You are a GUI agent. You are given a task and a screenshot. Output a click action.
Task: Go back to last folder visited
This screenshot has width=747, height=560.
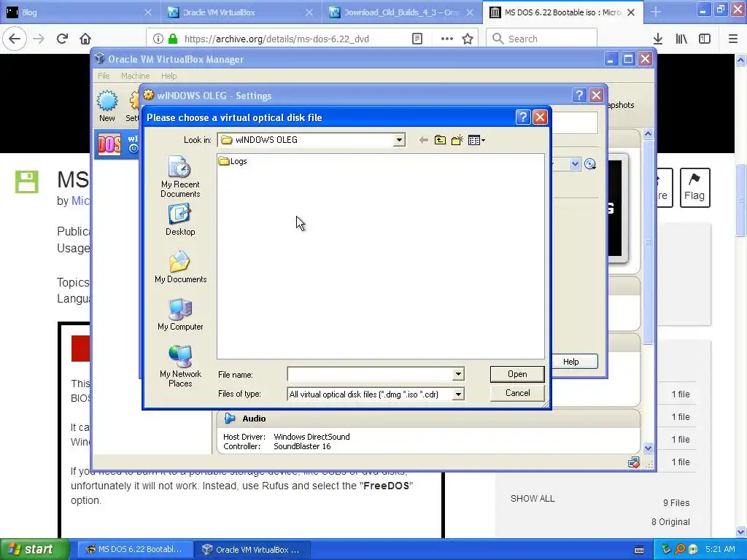[x=423, y=140]
